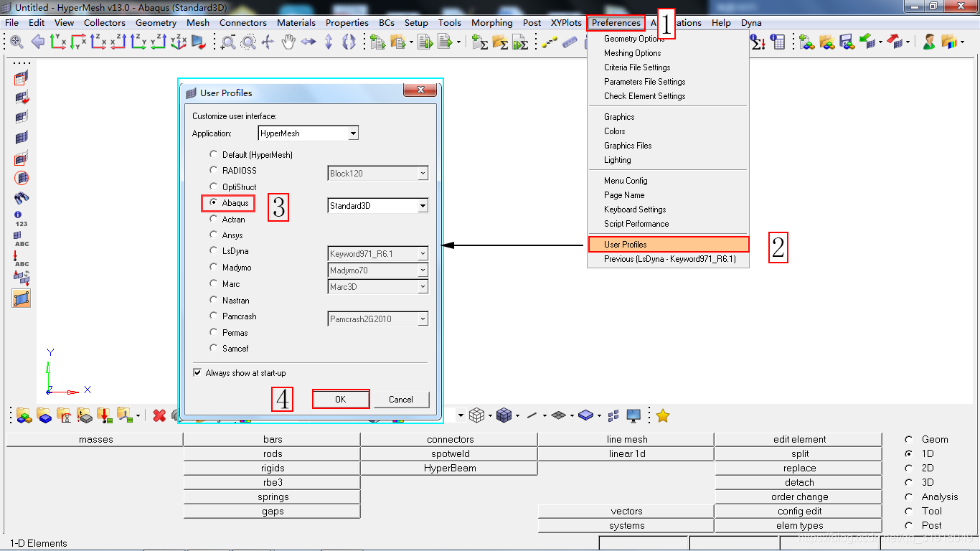Select the 2D panel page radio button
The image size is (980, 551).
(909, 468)
